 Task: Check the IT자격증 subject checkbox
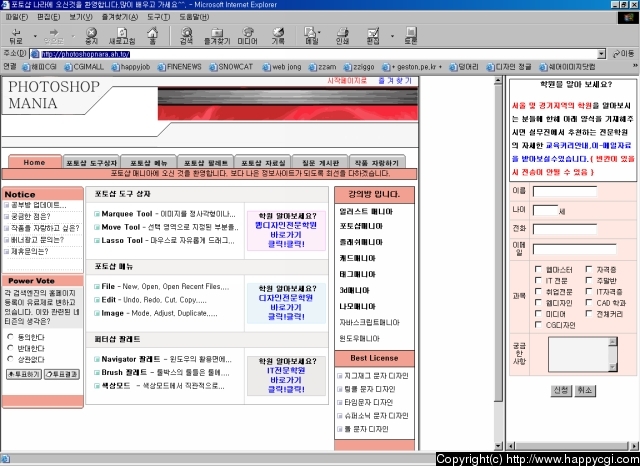click(x=589, y=291)
